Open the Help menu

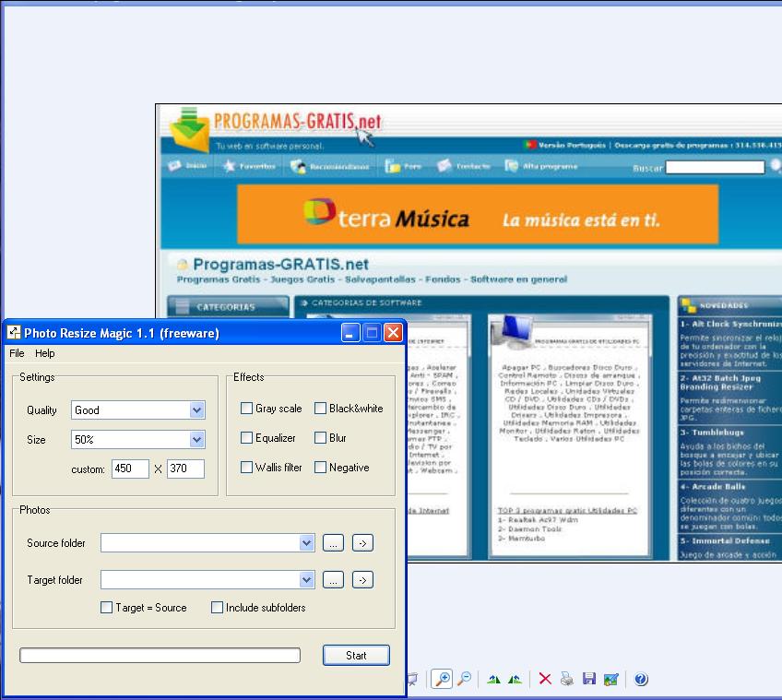tap(45, 353)
